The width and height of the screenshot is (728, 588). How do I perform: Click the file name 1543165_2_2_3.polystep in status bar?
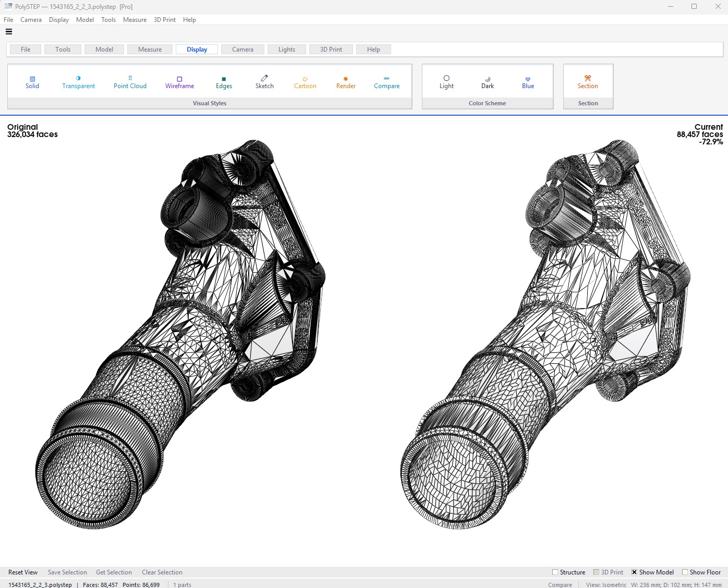pos(40,585)
